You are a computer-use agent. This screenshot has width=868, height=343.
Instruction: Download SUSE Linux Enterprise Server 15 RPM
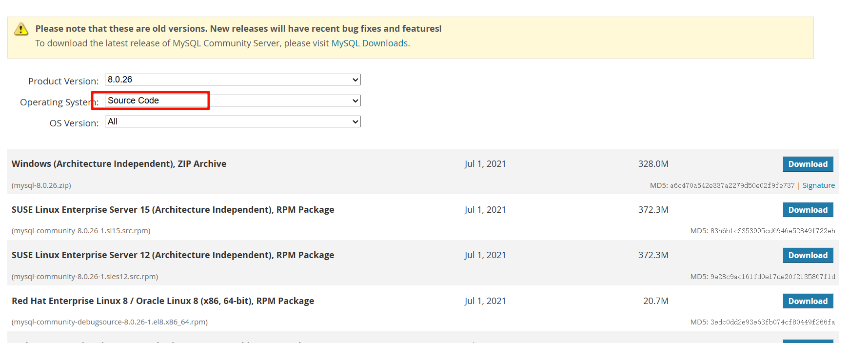pyautogui.click(x=808, y=210)
